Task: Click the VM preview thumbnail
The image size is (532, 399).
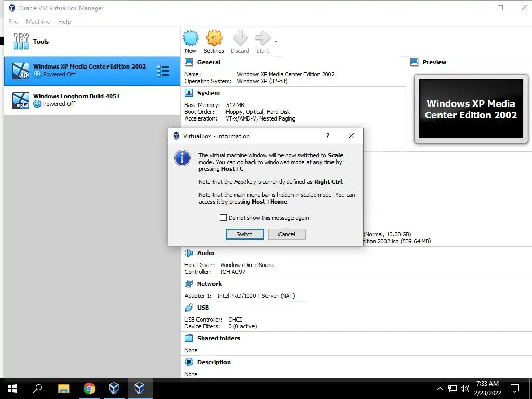Action: click(x=471, y=109)
